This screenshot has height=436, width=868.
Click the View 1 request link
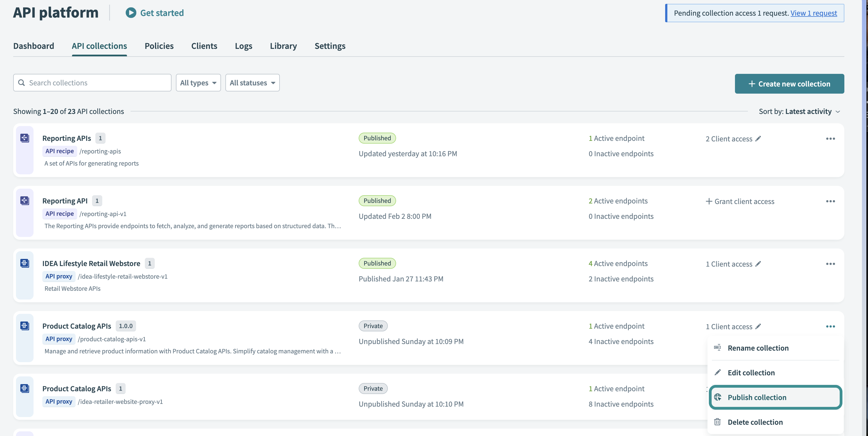point(814,13)
